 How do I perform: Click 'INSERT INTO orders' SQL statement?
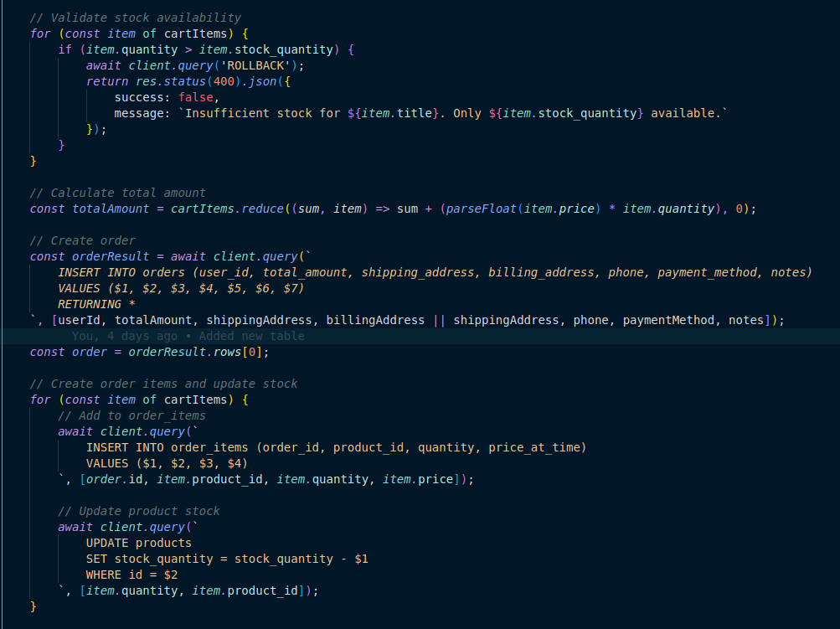[x=121, y=272]
